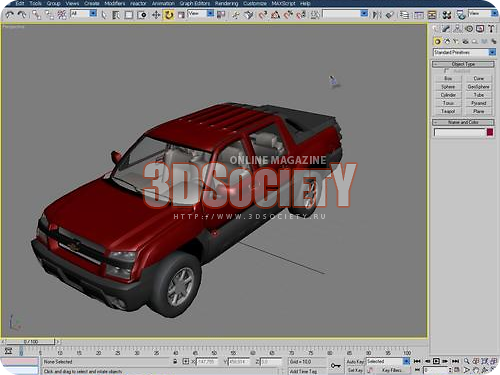Open the Curve Editor
Viewport: 500px width, 375px height.
419,15
